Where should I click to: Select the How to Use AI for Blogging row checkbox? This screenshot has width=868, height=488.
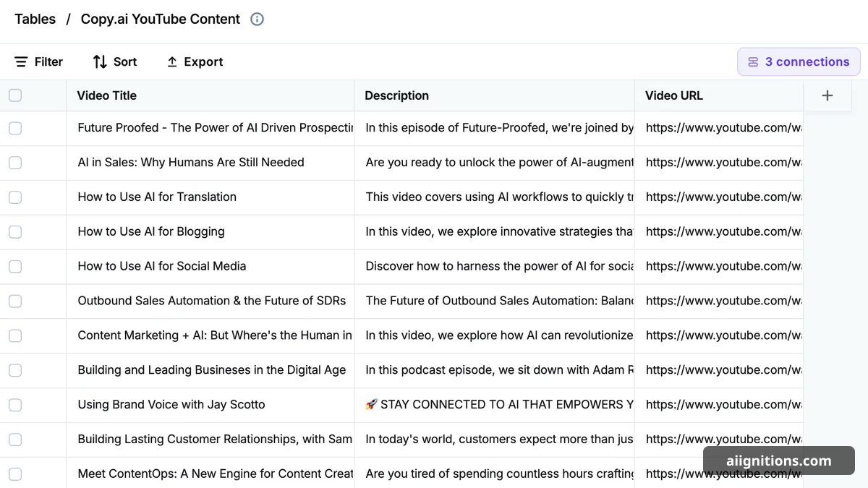tap(15, 232)
